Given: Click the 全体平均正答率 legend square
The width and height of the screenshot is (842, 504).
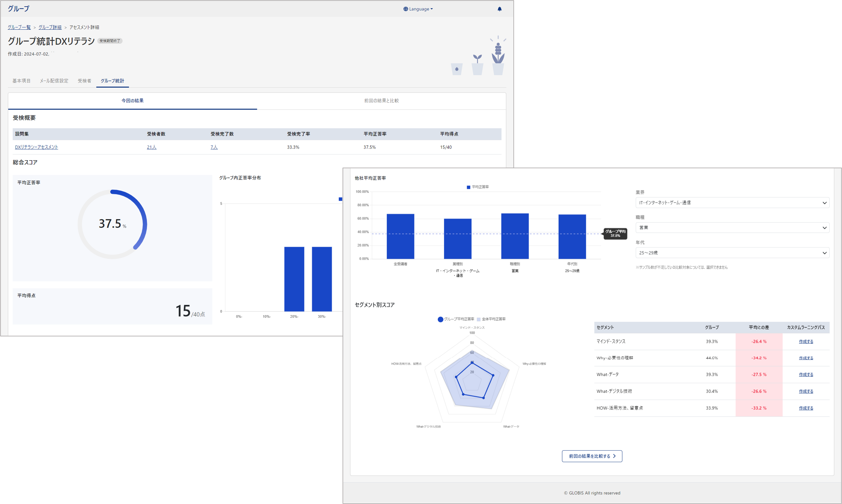Looking at the screenshot, I should [478, 319].
